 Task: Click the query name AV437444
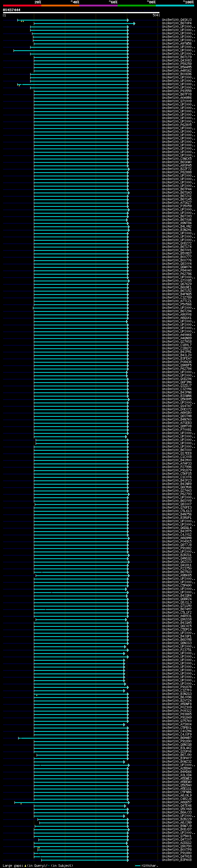point(11,10)
